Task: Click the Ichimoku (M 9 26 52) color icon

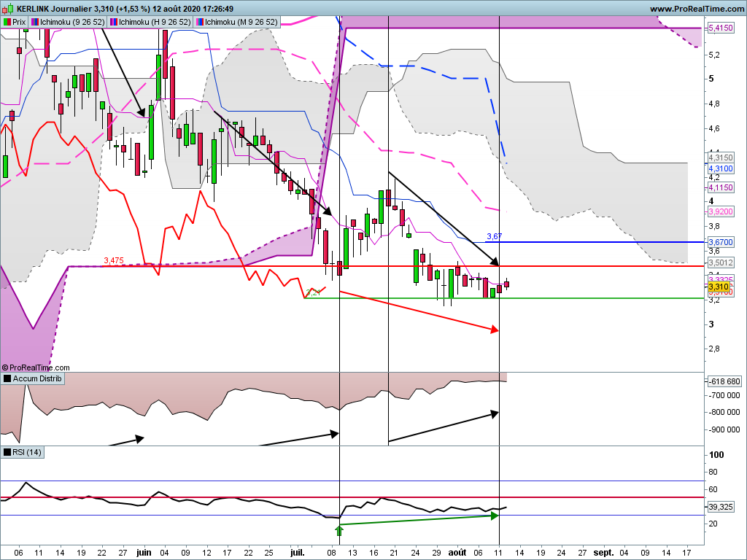Action: [200, 22]
